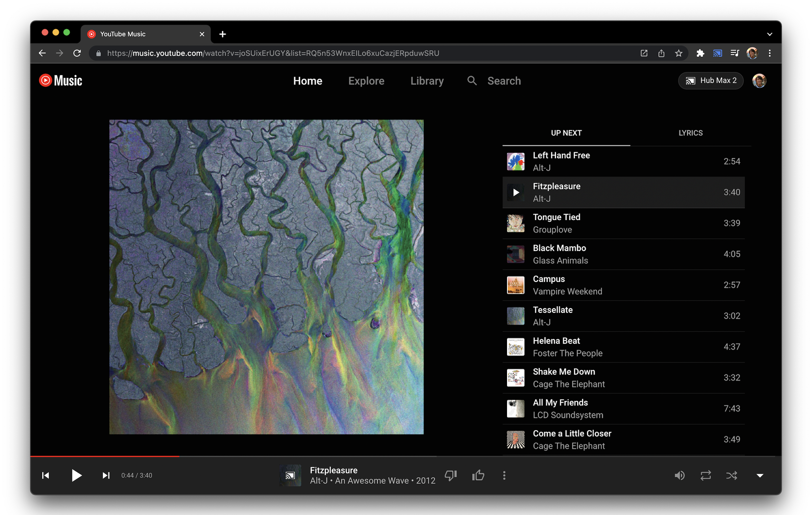Give Fitzpleasure a thumbs up
The height and width of the screenshot is (515, 812).
pos(478,475)
